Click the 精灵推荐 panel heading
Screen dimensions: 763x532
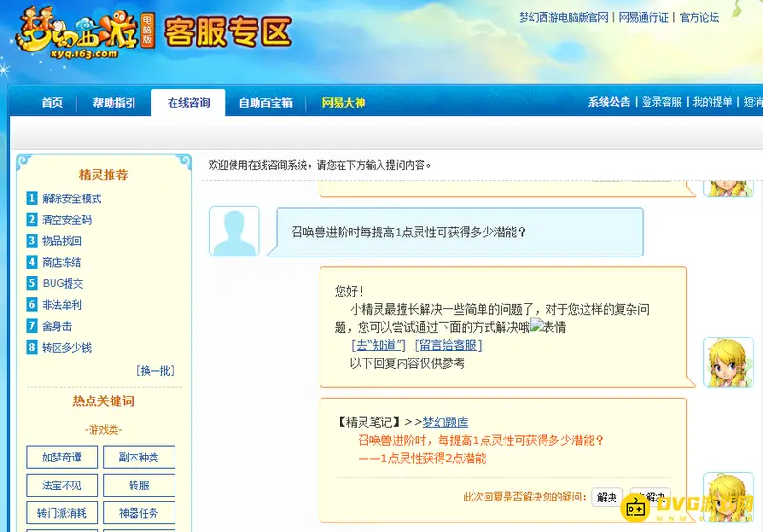point(103,174)
